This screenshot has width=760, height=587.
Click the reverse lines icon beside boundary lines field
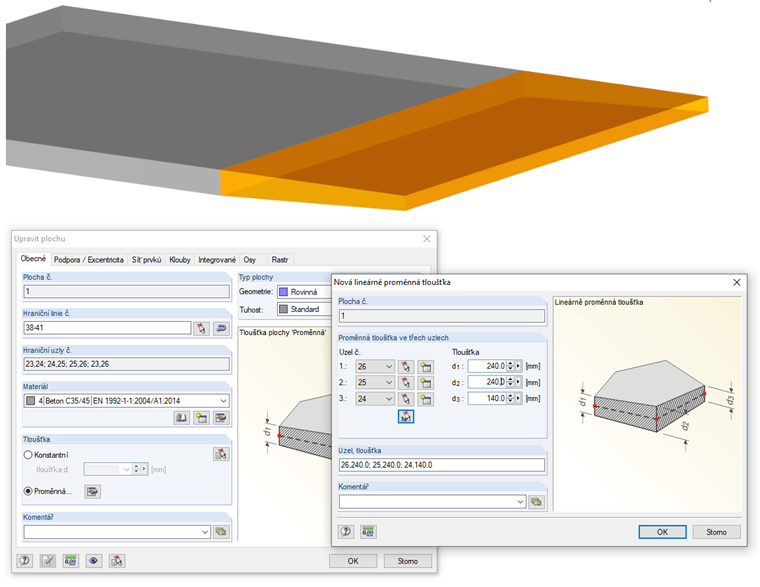(221, 328)
